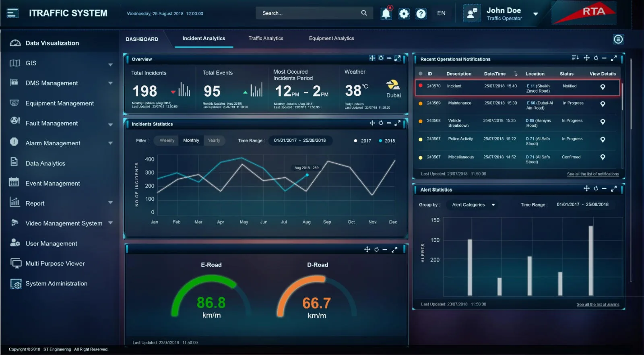Viewport: 644px width, 355px height.
Task: Expand the Video Management System menu
Action: pos(110,223)
